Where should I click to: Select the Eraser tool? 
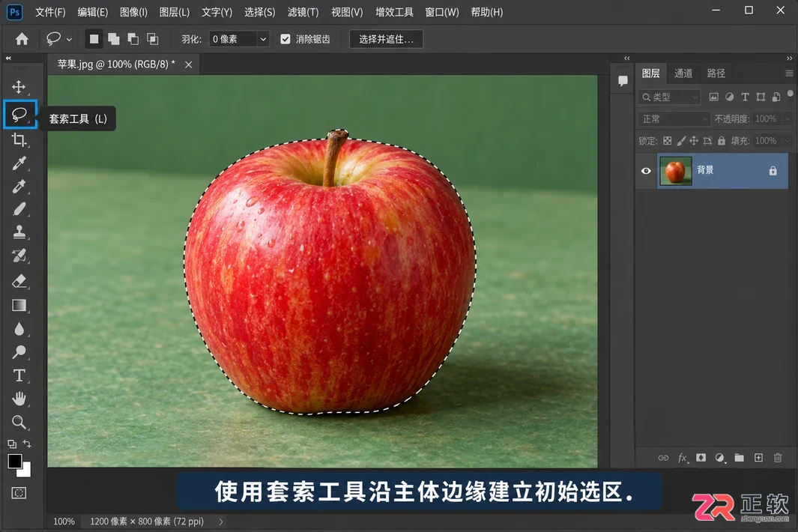(19, 280)
